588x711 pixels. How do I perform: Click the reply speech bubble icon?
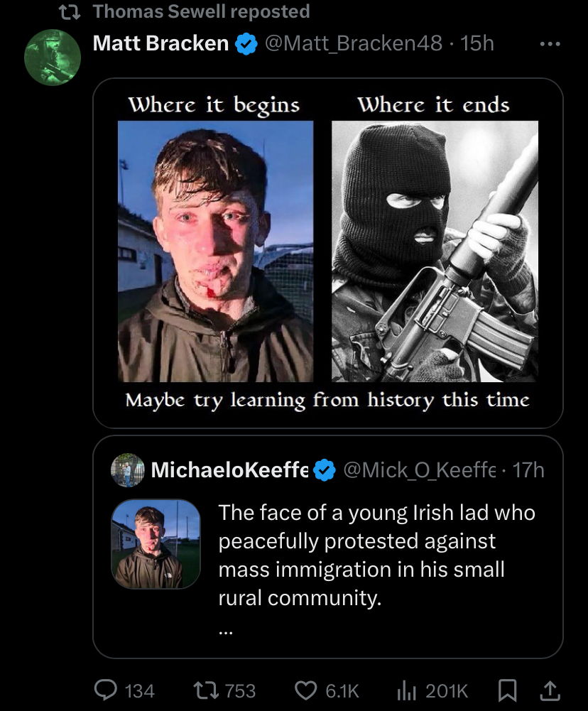click(x=105, y=690)
